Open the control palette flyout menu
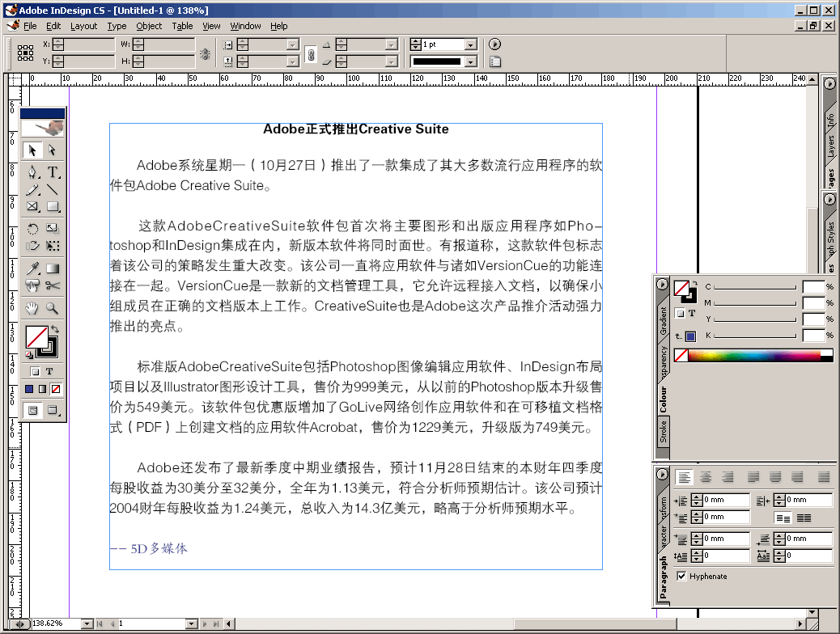Viewport: 840px width, 634px height. coord(494,44)
